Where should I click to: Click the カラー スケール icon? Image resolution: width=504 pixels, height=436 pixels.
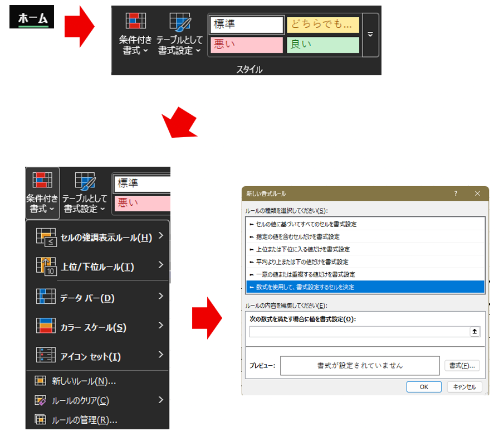pos(46,326)
